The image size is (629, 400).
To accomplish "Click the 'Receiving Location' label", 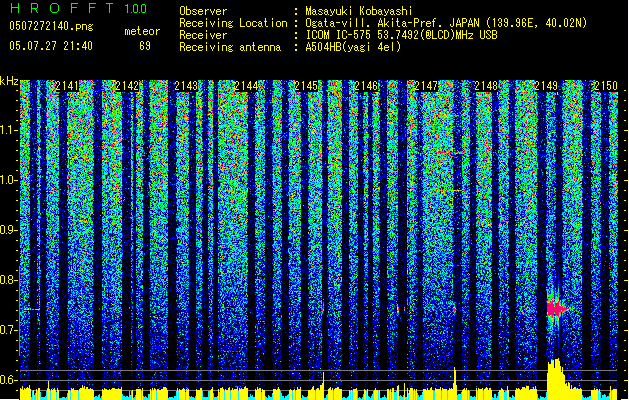I will 233,23.
